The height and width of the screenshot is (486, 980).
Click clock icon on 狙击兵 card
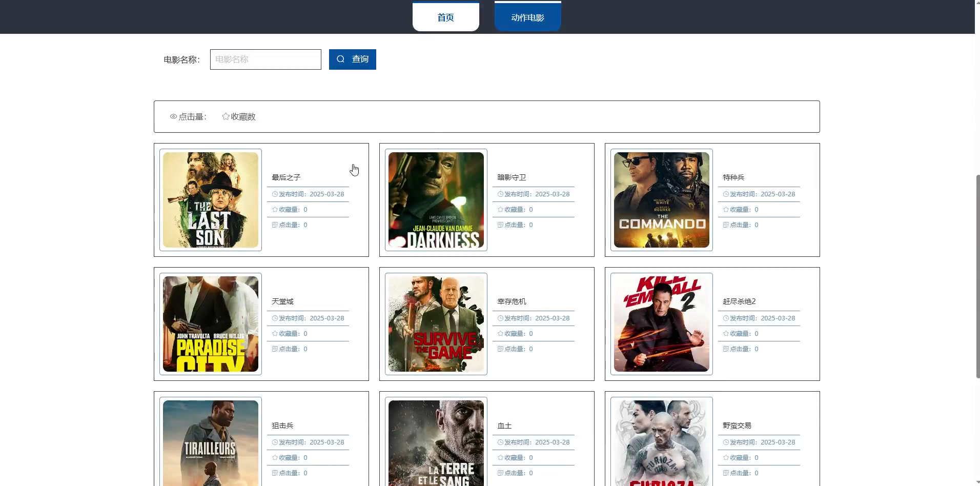tap(275, 442)
